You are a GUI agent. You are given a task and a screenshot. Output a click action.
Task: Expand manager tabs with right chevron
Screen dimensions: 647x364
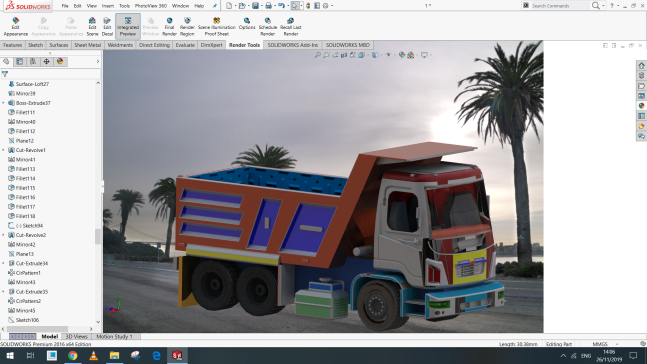click(x=98, y=61)
